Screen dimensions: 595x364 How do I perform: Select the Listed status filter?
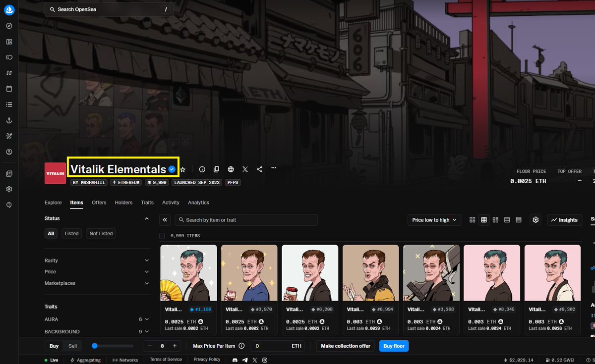click(72, 234)
